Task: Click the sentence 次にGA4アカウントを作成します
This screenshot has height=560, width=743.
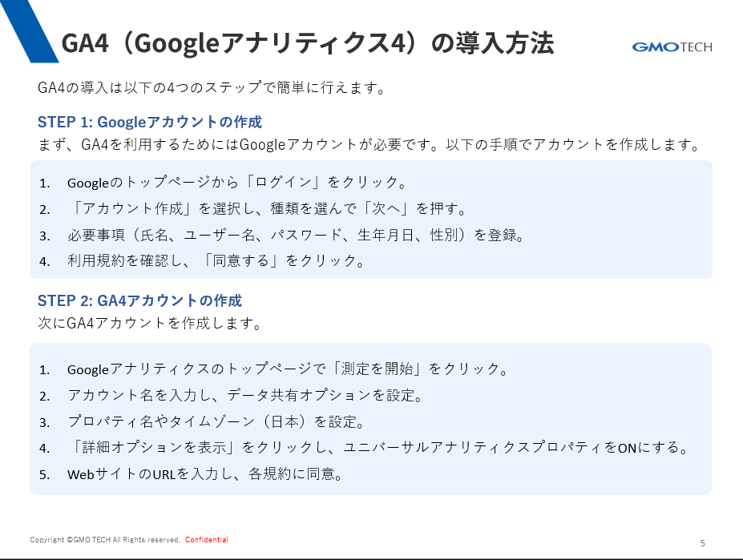Action: click(x=150, y=323)
